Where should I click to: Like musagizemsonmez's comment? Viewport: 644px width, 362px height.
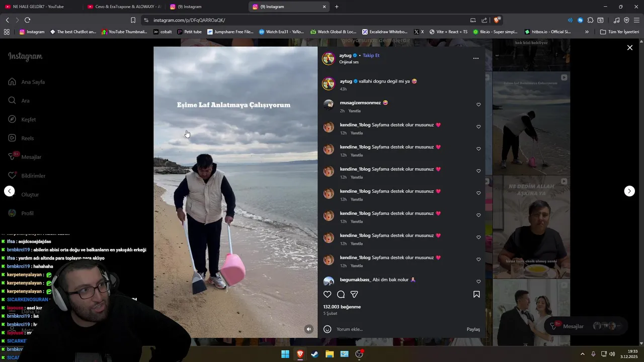pyautogui.click(x=478, y=105)
